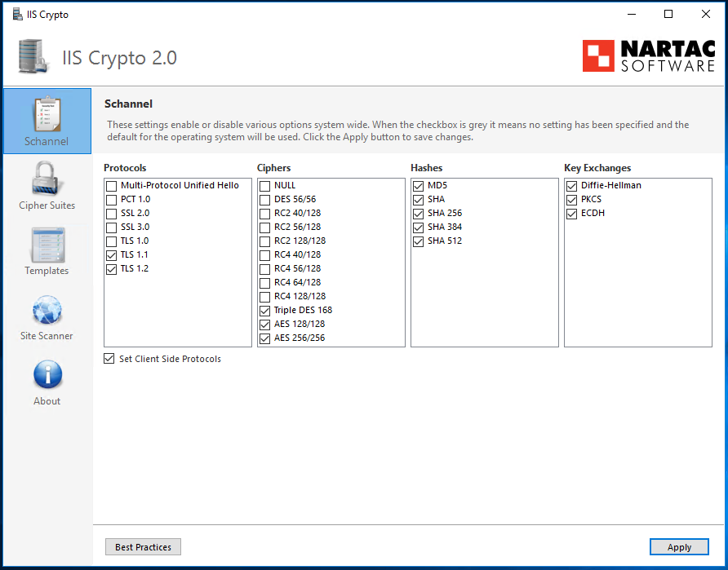
Task: Enable the SSL 3.0 protocol
Action: (112, 228)
